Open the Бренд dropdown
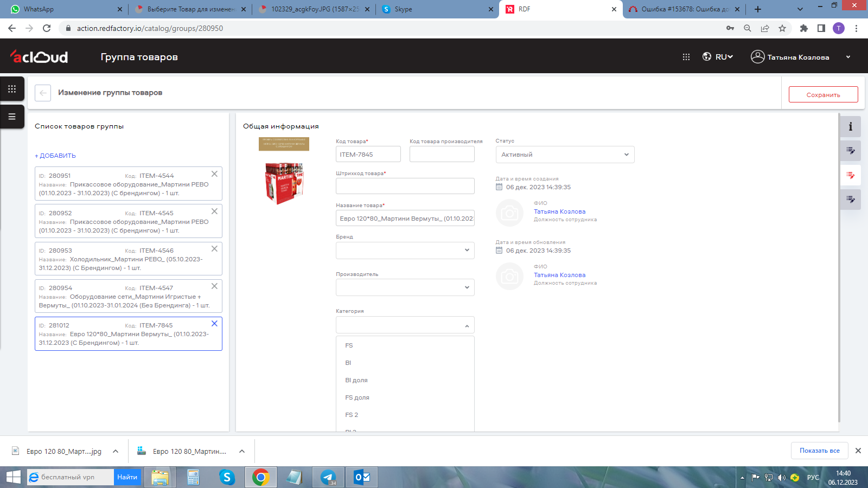 click(x=405, y=250)
